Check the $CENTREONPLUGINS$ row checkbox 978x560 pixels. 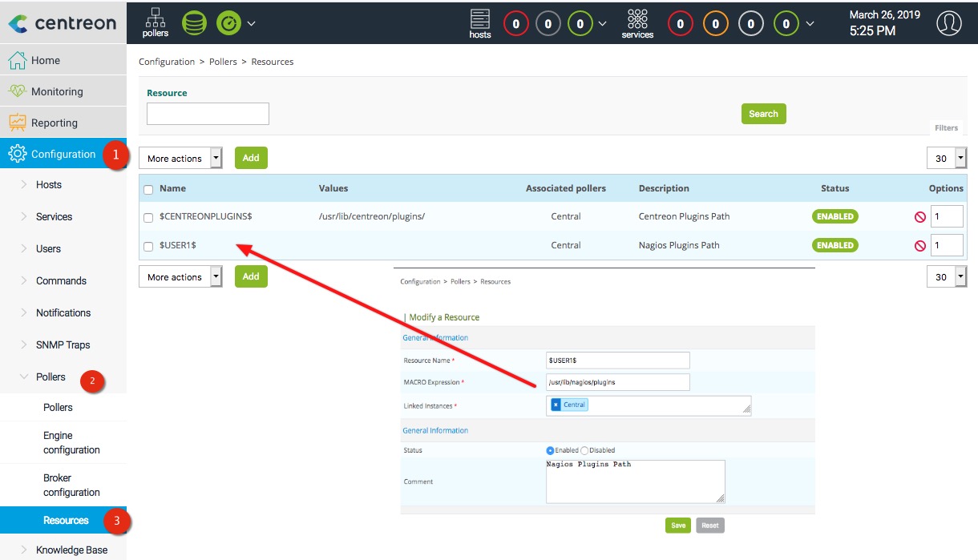click(148, 218)
